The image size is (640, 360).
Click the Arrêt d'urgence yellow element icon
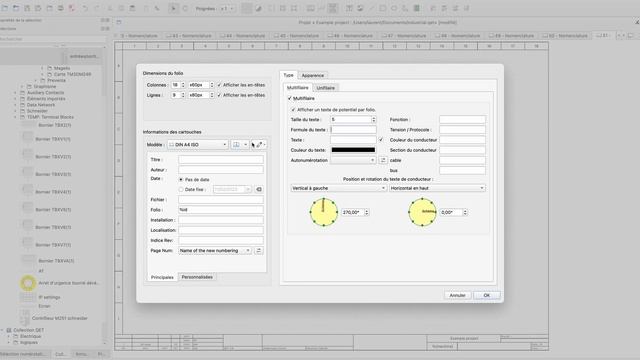coord(28,283)
